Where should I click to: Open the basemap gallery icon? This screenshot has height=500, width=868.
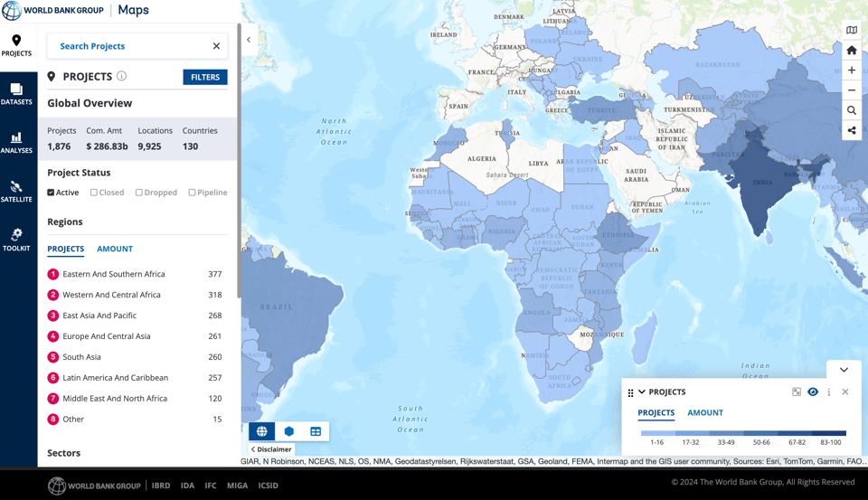[x=852, y=31]
